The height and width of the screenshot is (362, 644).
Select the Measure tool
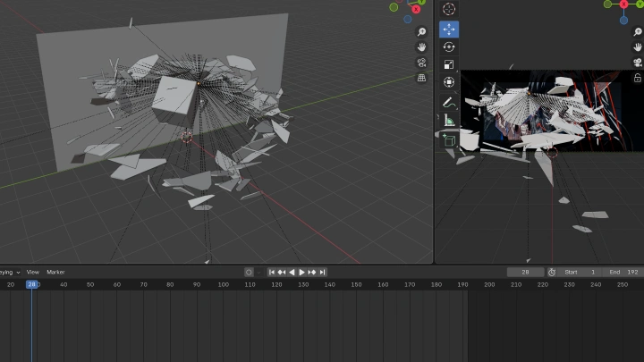449,121
